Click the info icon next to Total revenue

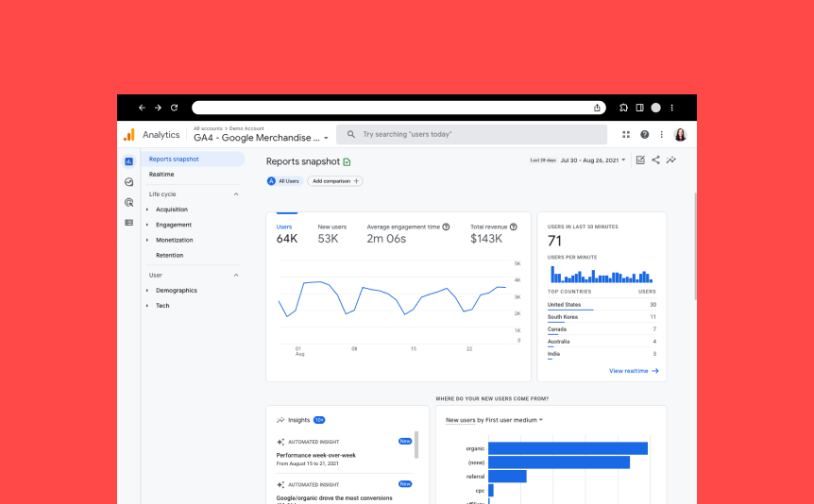click(x=514, y=227)
